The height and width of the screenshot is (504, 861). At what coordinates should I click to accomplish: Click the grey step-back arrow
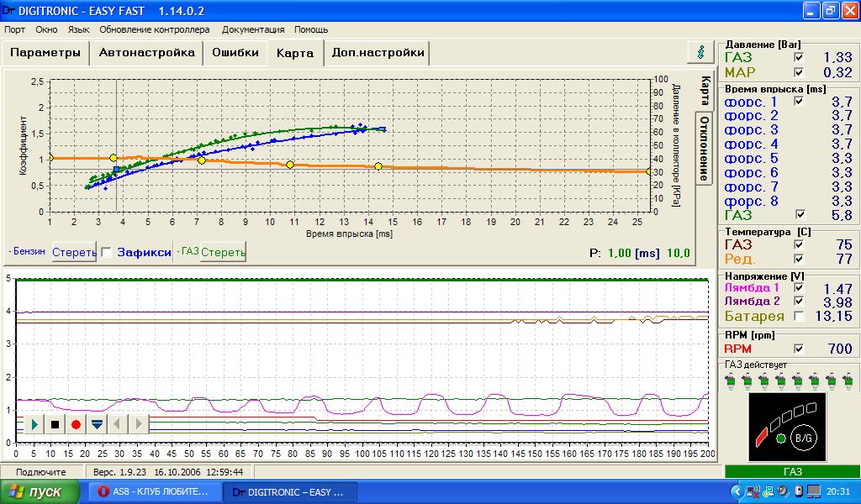click(x=118, y=424)
